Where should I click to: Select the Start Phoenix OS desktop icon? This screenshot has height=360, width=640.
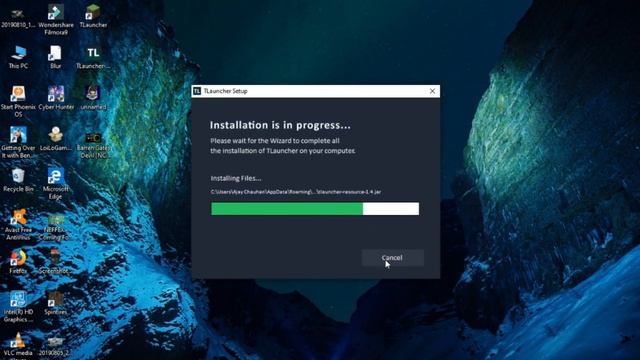[x=18, y=102]
